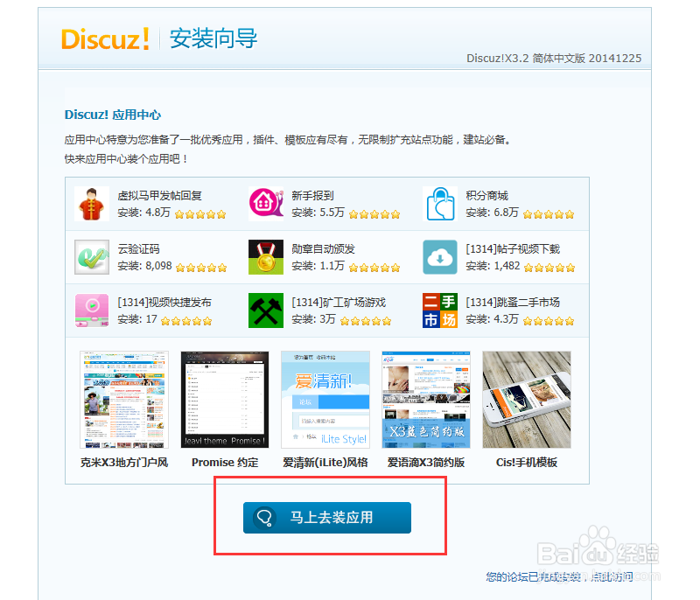The image size is (700, 600).
Task: Click the 马上去装应用 button
Action: tap(326, 518)
